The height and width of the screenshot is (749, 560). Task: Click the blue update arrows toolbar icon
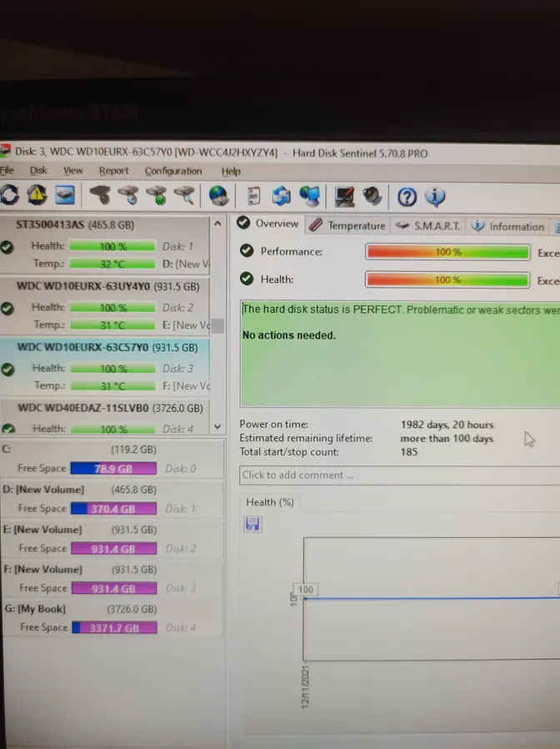(x=282, y=196)
